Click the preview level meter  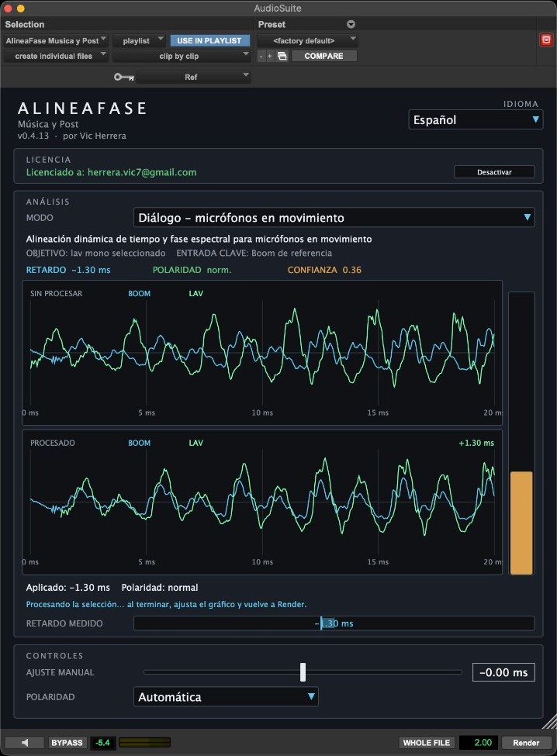point(144,743)
